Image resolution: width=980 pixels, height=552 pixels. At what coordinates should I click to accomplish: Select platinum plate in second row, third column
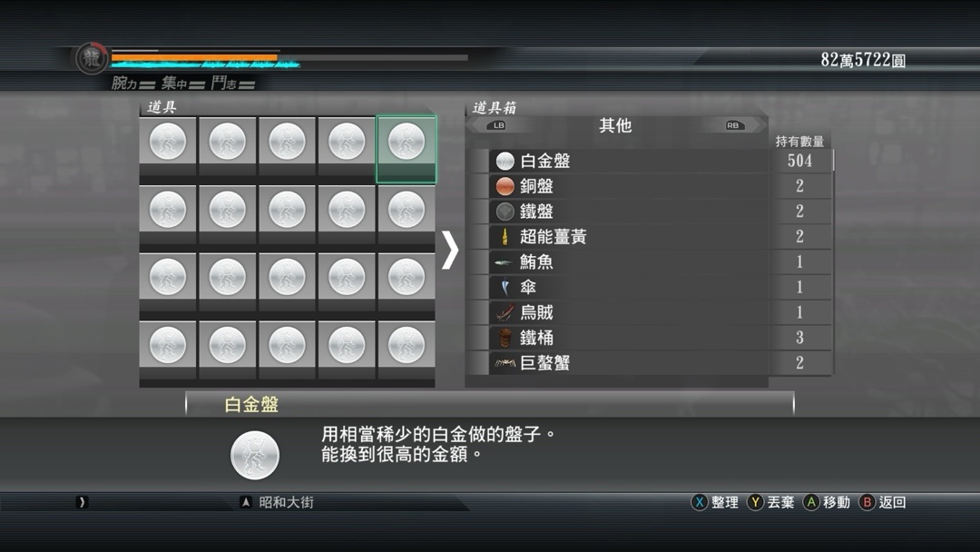point(287,210)
